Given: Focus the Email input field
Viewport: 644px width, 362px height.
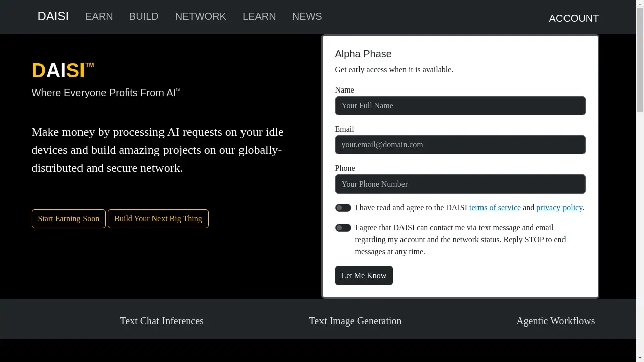Looking at the screenshot, I should (460, 145).
